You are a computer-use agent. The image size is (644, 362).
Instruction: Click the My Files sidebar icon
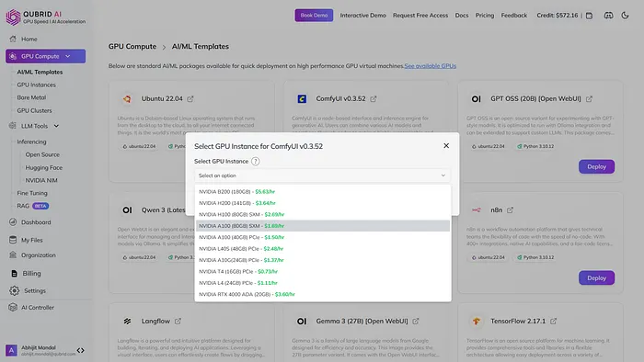click(x=13, y=240)
